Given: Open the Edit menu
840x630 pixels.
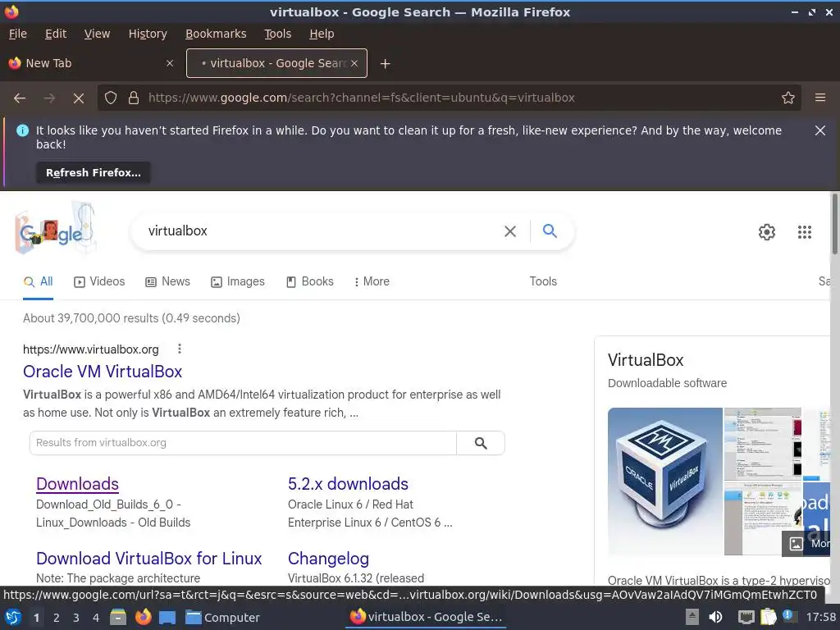Looking at the screenshot, I should tap(56, 34).
